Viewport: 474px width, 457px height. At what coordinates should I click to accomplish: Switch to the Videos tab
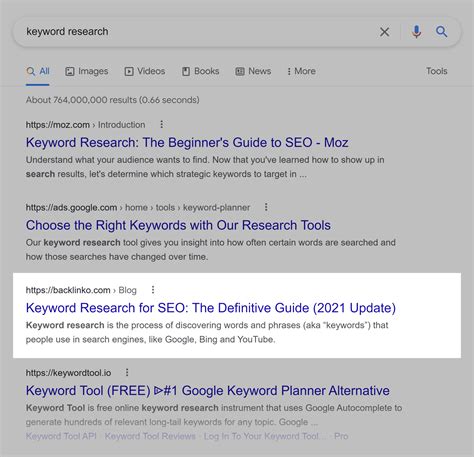coord(145,71)
